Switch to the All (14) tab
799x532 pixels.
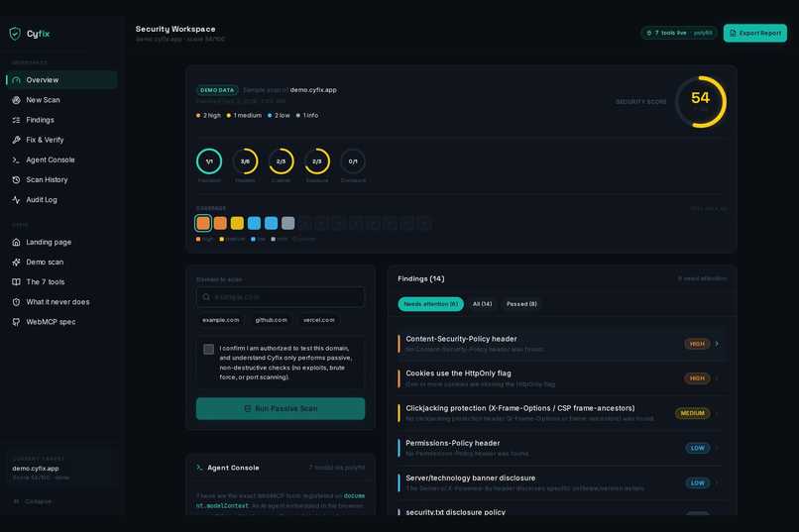482,304
